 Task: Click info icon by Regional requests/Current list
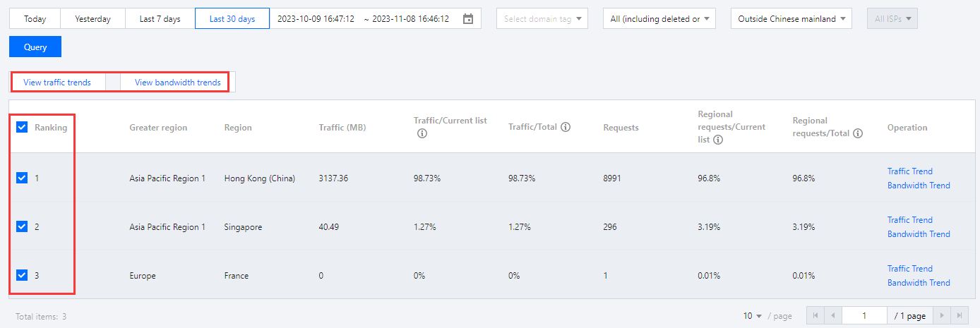(718, 140)
